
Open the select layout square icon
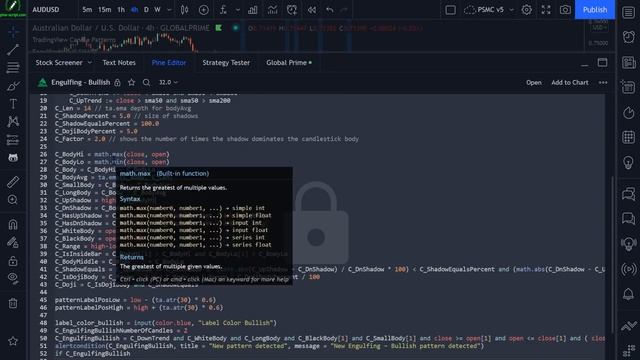(450, 9)
